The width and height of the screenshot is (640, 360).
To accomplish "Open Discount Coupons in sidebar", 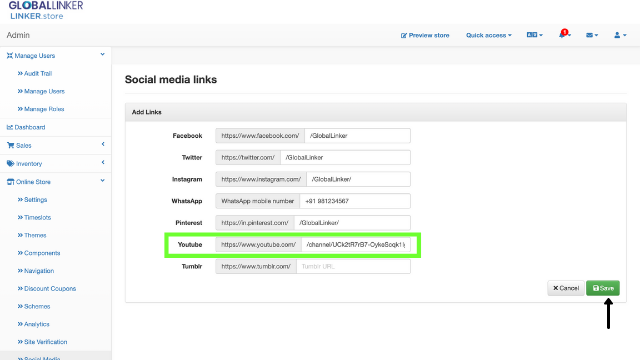I will [x=47, y=289].
